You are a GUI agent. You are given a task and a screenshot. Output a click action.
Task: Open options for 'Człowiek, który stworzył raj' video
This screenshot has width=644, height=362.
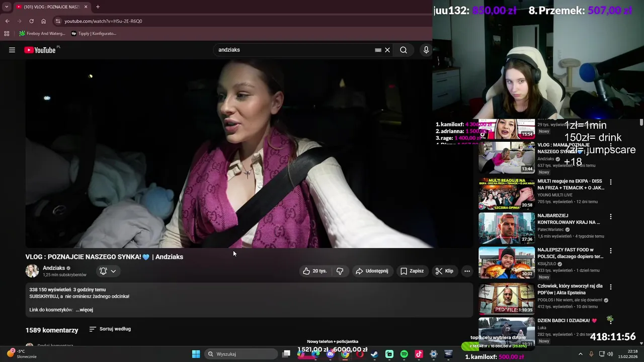[611, 287]
